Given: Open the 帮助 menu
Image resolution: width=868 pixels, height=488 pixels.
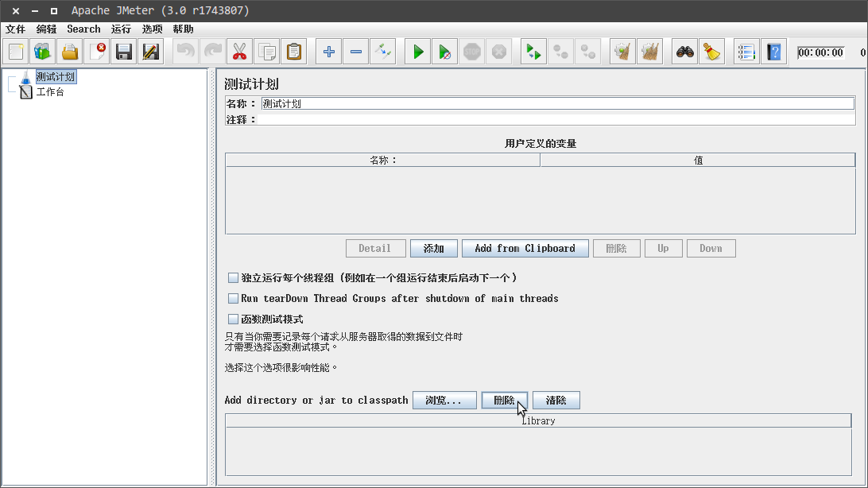Looking at the screenshot, I should pos(183,29).
